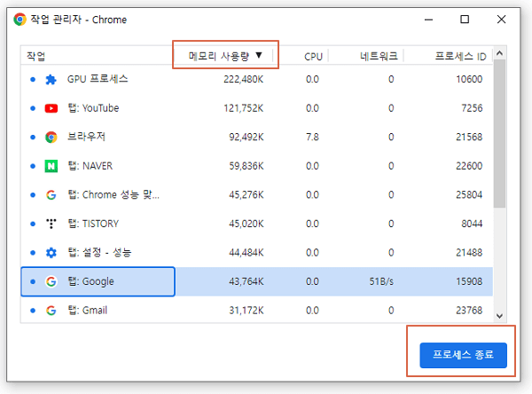Click the 59,836K memory value
The height and width of the screenshot is (394, 532).
pos(246,166)
